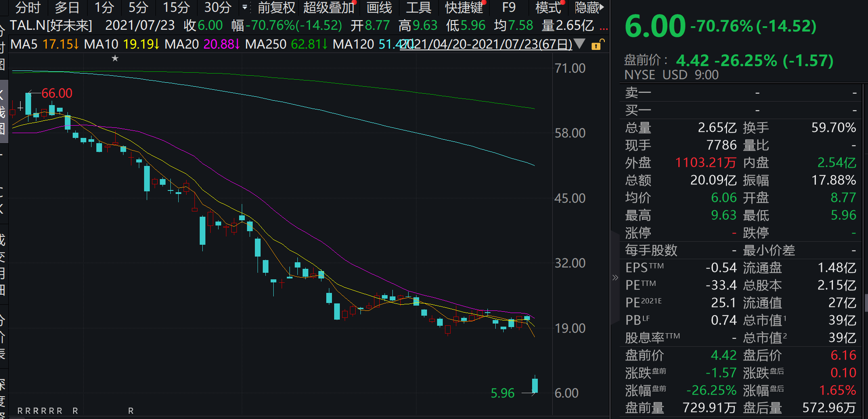
Task: Open the date range dropdown triangle
Action: pyautogui.click(x=579, y=44)
